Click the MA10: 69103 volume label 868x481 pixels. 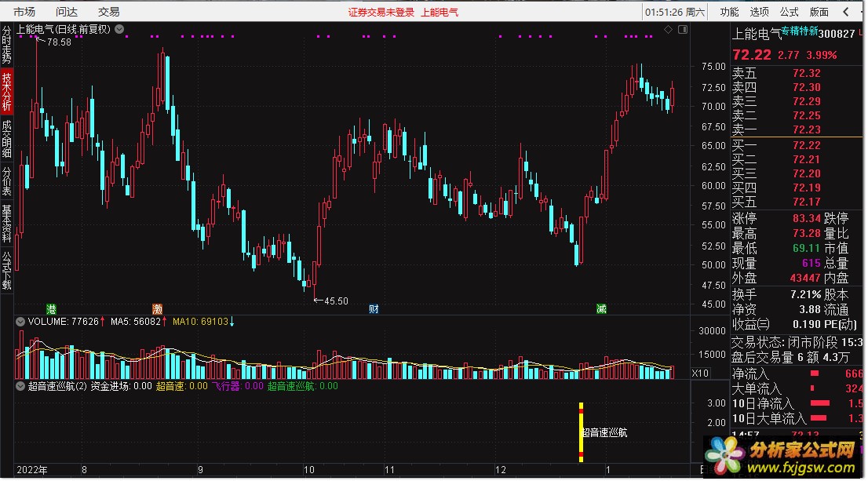click(200, 322)
